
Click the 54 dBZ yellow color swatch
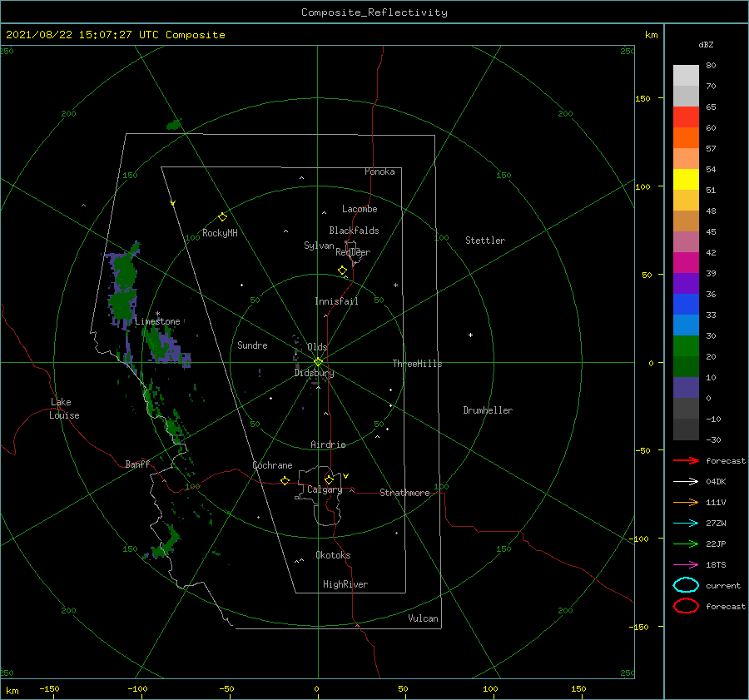click(x=686, y=179)
